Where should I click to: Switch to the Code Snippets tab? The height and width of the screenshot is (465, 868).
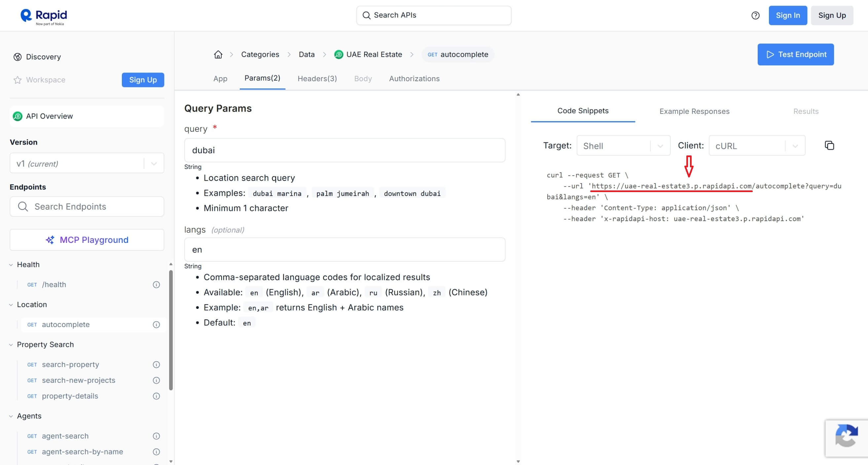(583, 111)
